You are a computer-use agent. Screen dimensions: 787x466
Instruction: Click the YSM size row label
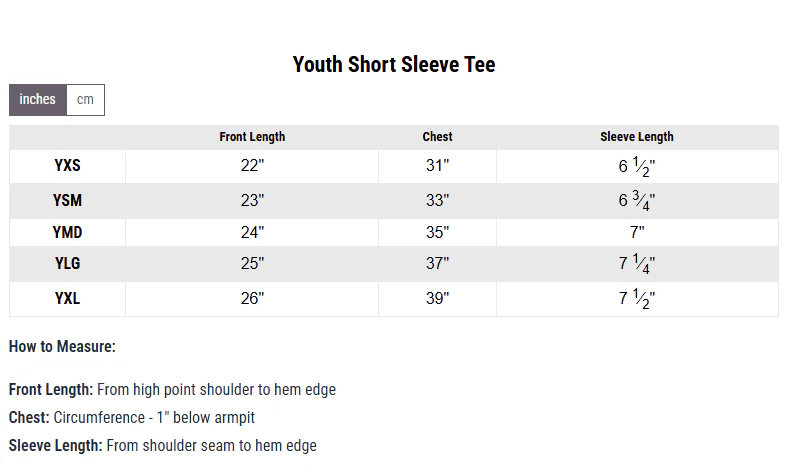[x=67, y=200]
